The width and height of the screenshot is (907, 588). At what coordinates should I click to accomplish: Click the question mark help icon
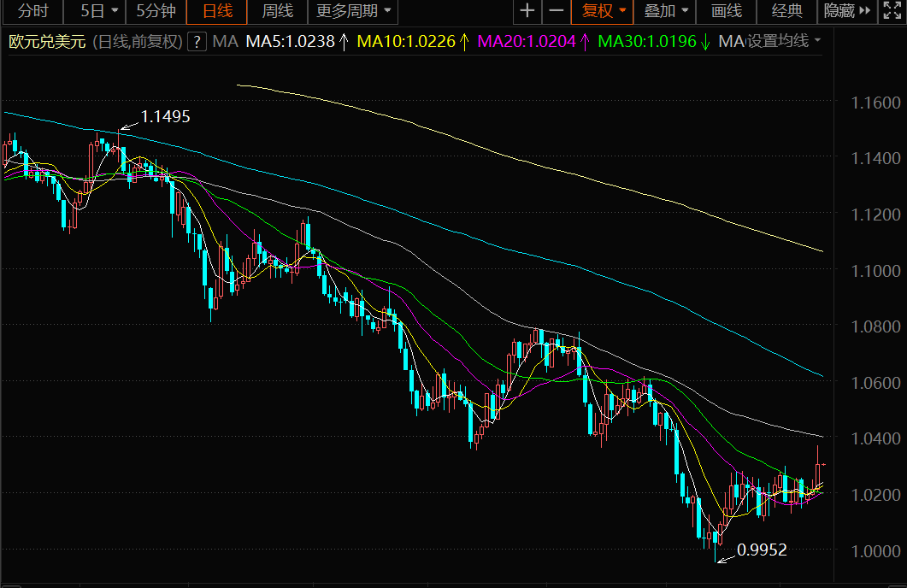pos(197,42)
